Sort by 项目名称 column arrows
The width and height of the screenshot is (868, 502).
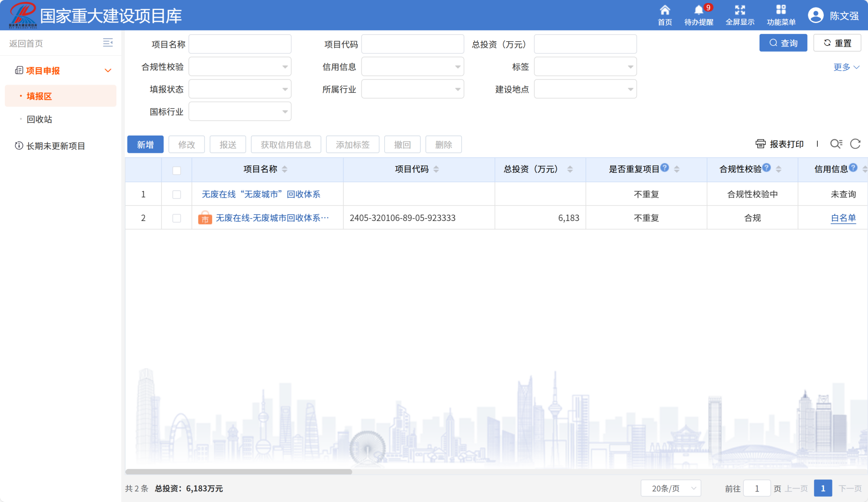[x=285, y=169]
